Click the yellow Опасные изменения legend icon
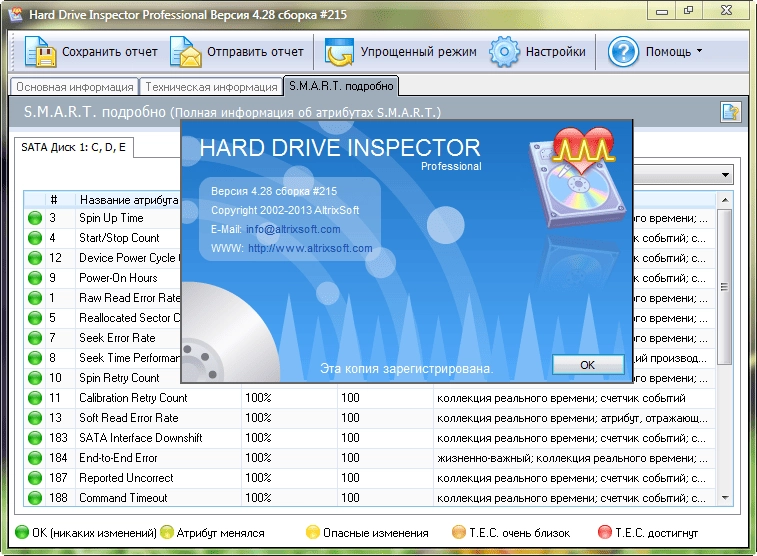This screenshot has width=757, height=556. (313, 532)
